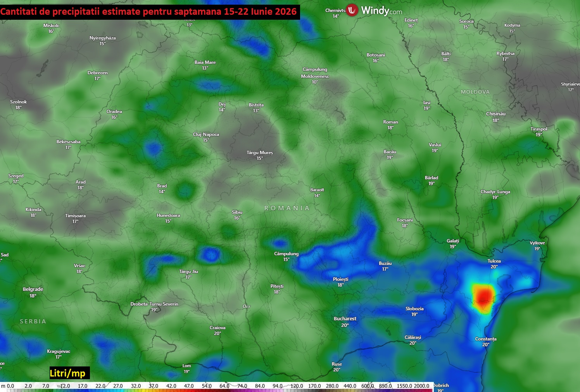Viewport: 580px width, 392px height.
Task: Select the Roman city label
Action: (390, 122)
